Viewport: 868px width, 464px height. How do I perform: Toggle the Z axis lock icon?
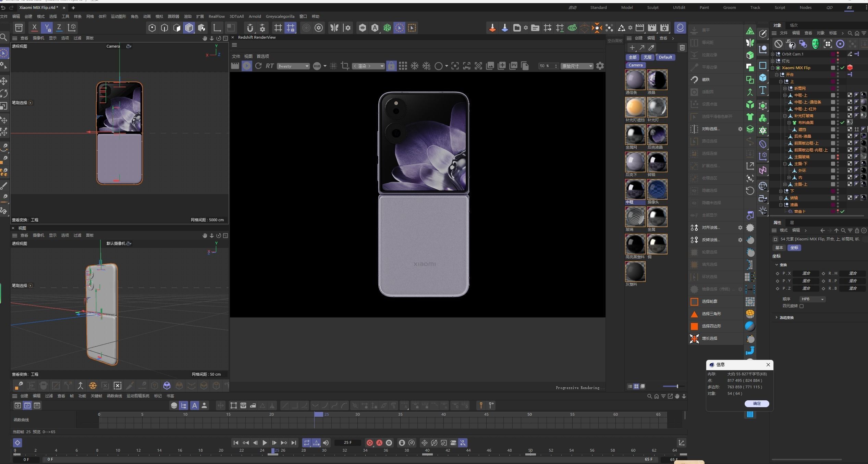59,28
